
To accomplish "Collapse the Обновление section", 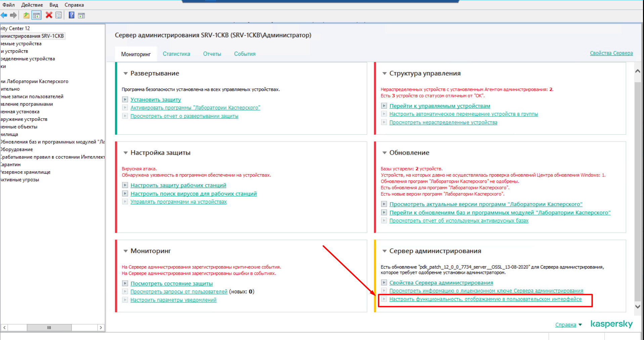I will [384, 153].
